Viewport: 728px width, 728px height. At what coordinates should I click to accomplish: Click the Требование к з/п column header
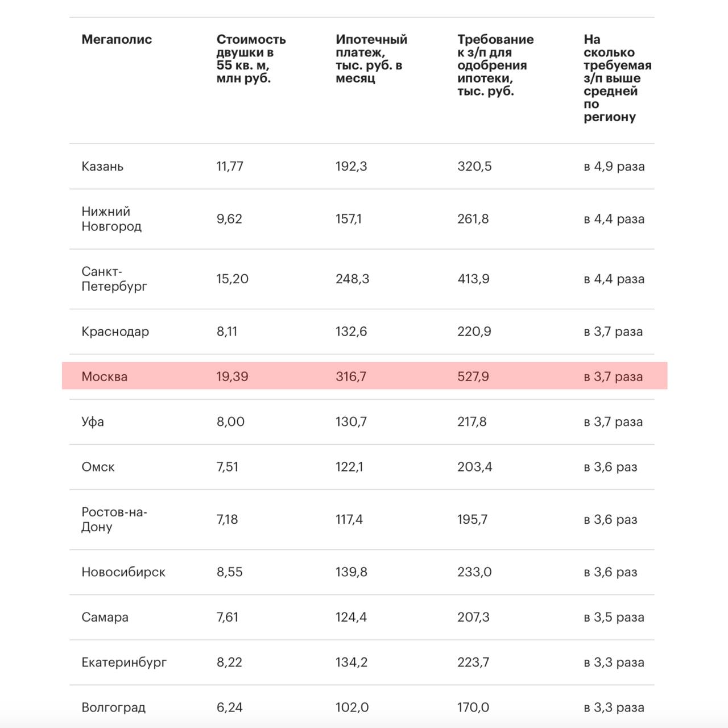[495, 65]
